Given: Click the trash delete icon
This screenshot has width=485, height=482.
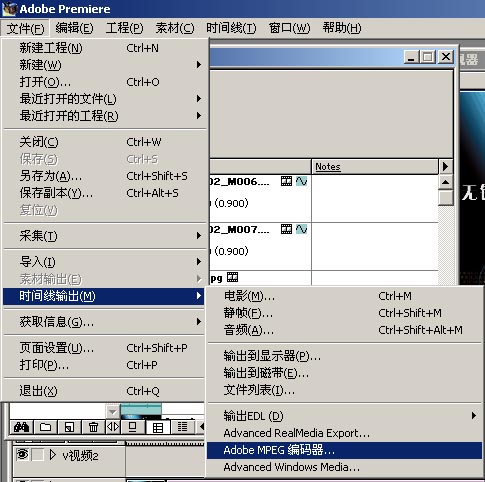Looking at the screenshot, I should point(93,427).
